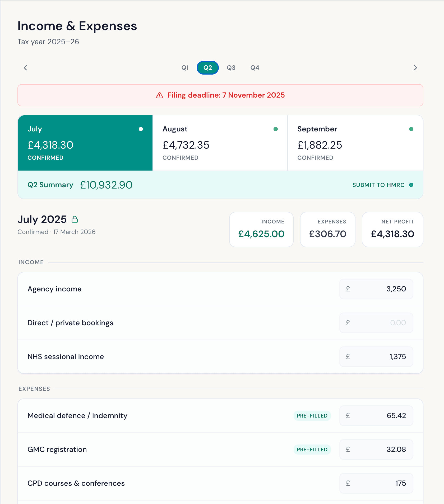The image size is (444, 504).
Task: Open the Q2 Summary
Action: click(x=50, y=185)
